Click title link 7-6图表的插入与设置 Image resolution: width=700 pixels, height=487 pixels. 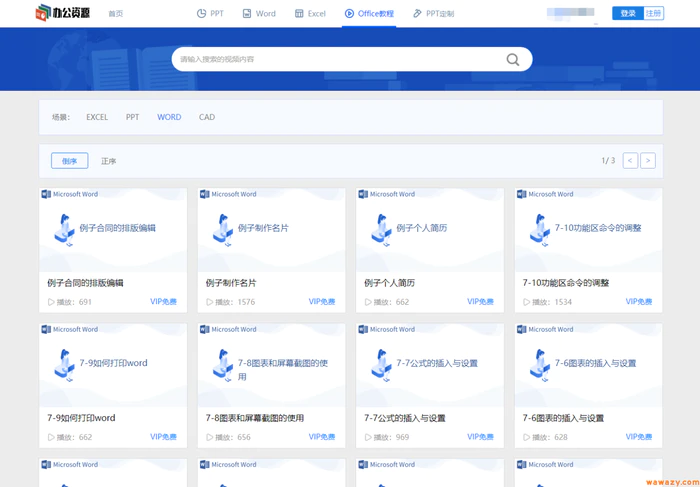[x=563, y=418]
